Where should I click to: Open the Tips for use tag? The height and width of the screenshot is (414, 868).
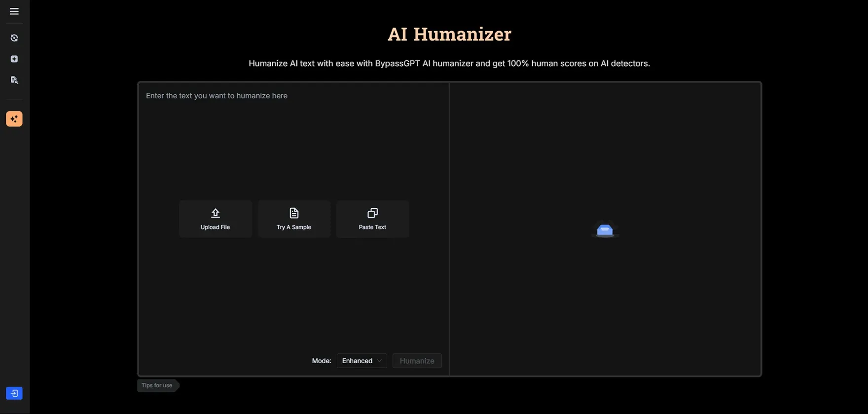coord(158,385)
